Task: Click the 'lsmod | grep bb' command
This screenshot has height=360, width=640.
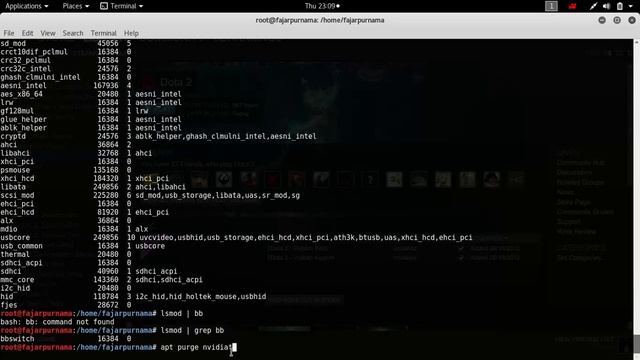Action: (192, 331)
